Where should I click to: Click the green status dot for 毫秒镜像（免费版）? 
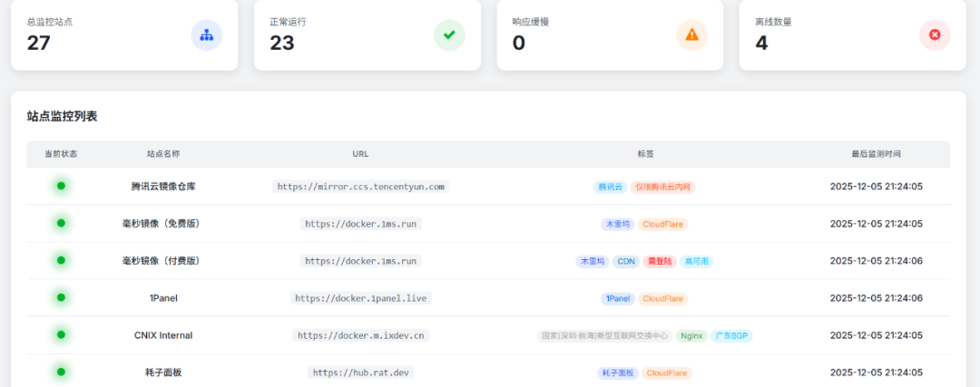(61, 223)
